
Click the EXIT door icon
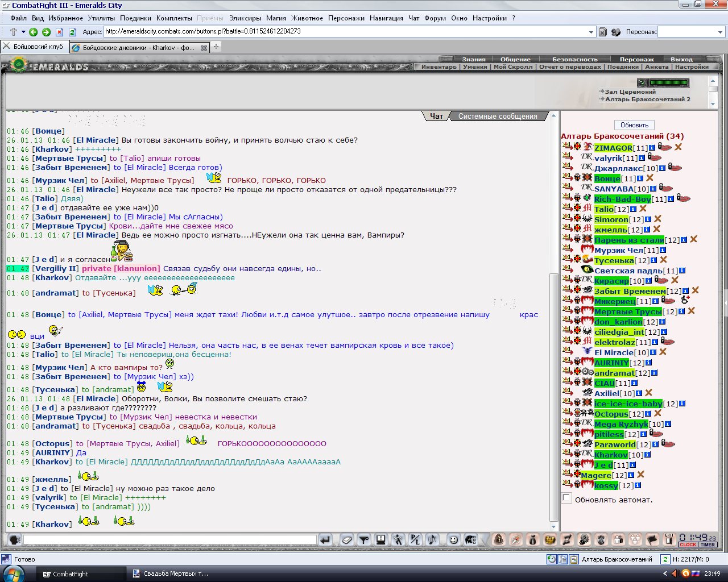[670, 539]
